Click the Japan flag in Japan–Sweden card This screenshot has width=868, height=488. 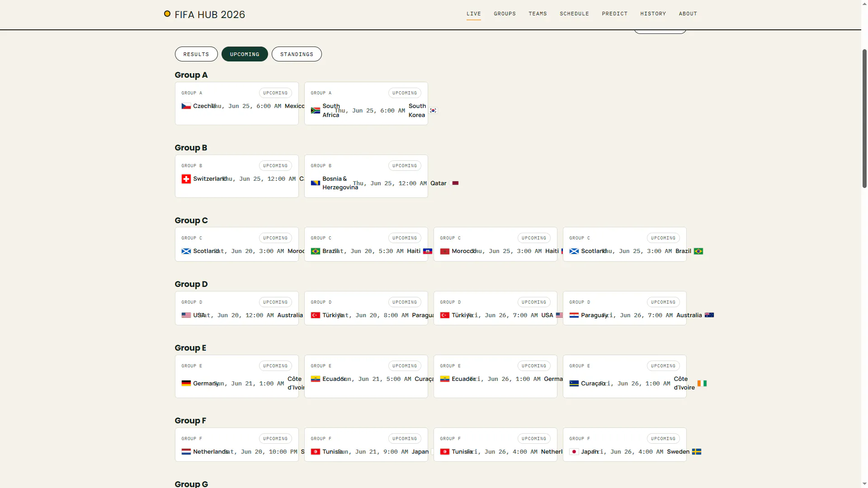tap(574, 452)
